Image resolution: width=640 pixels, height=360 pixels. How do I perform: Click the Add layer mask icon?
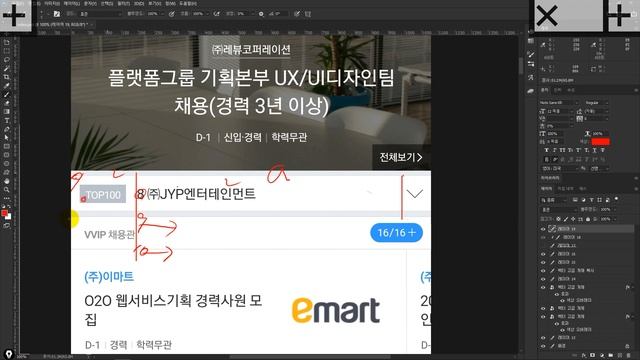(x=593, y=356)
